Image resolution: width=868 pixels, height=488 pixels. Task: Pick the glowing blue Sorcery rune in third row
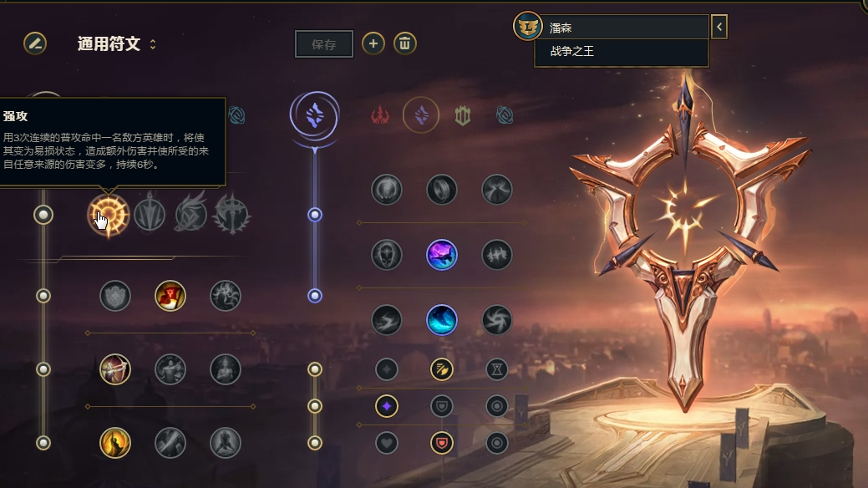coord(442,320)
